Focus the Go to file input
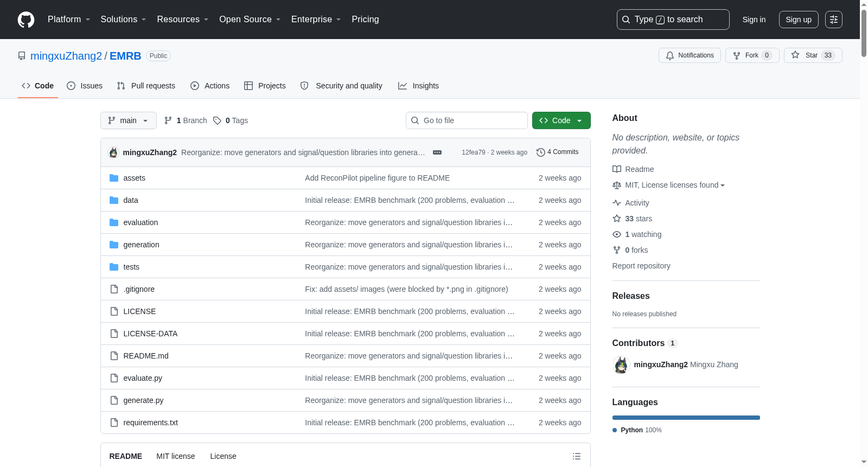This screenshot has height=467, width=868. 467,120
